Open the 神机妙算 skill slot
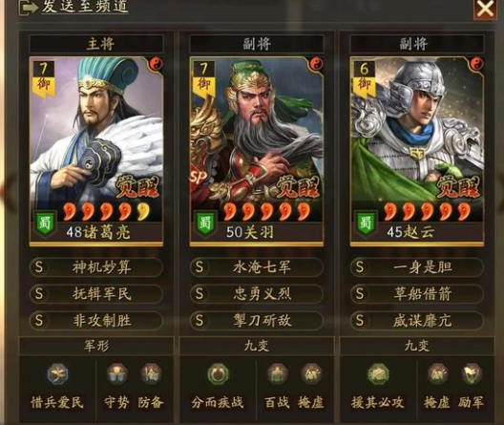Image resolution: width=504 pixels, height=425 pixels. 96,267
